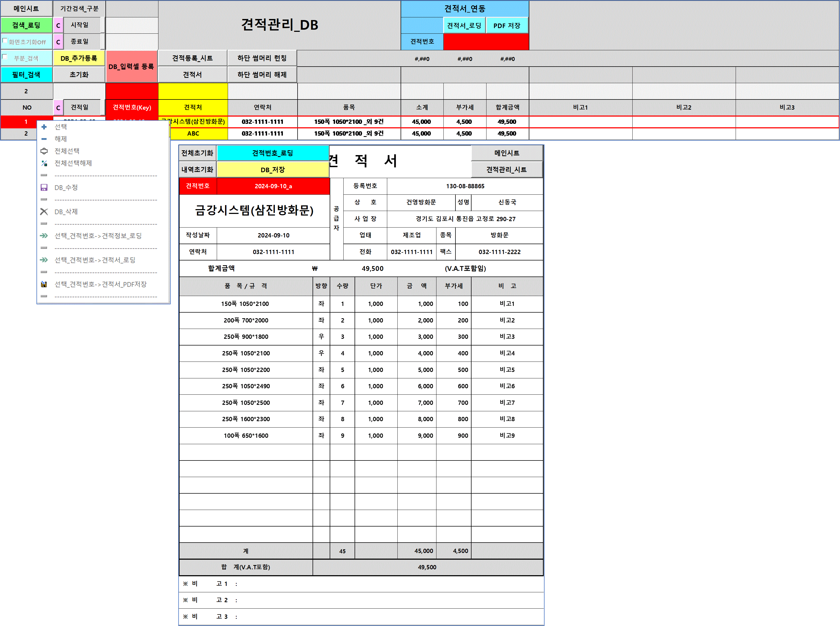
Task: Click the select-all icon beside 전체선택
Action: (44, 151)
